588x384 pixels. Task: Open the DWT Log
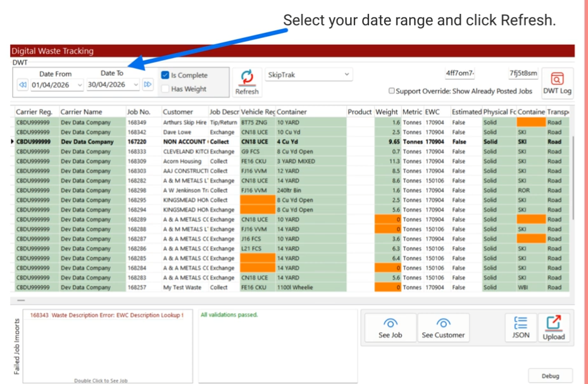click(557, 83)
